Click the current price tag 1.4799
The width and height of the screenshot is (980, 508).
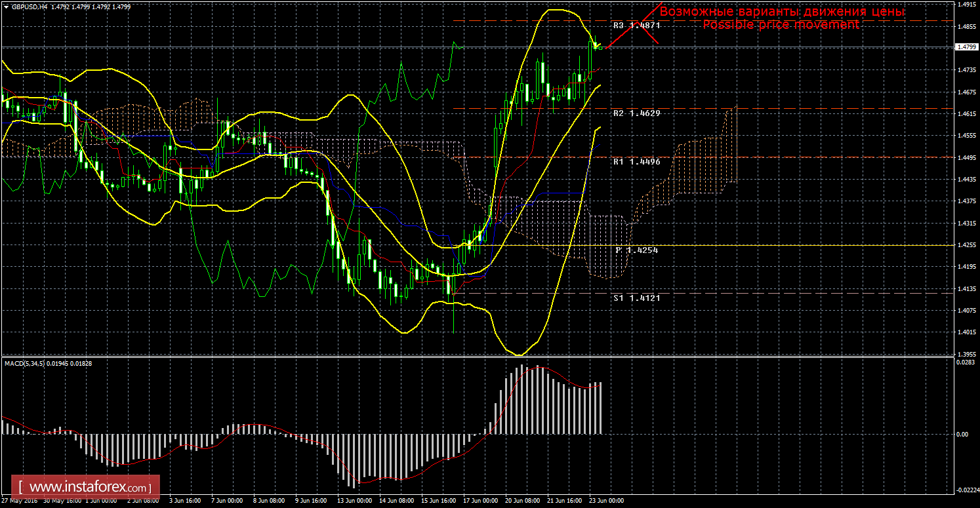[x=966, y=47]
